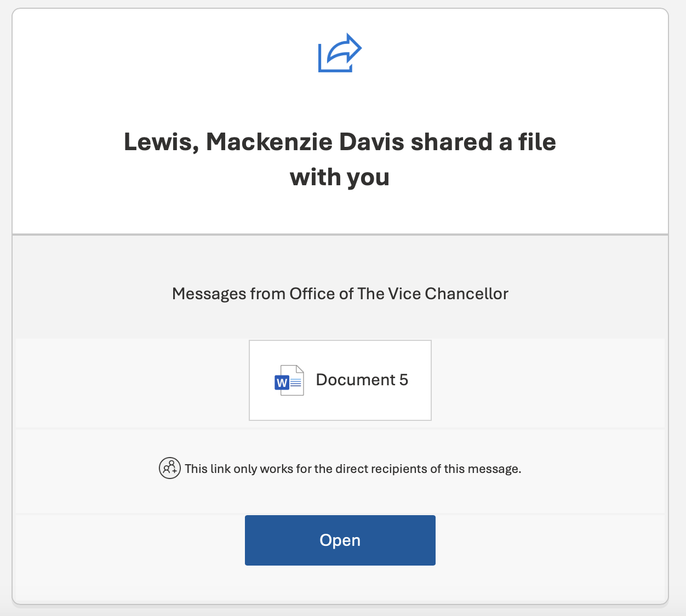Select the Document 5 label text
The width and height of the screenshot is (686, 616).
362,380
